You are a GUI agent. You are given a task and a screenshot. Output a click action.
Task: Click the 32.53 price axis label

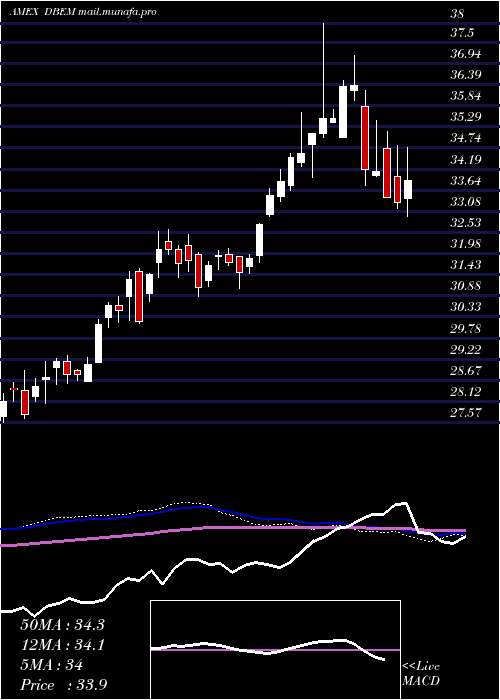pos(466,222)
